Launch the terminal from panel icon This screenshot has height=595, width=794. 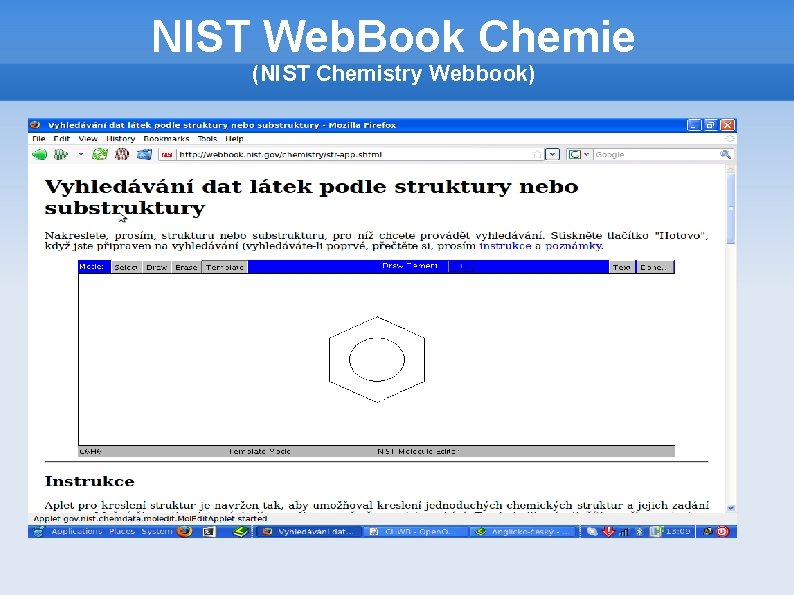[x=209, y=532]
